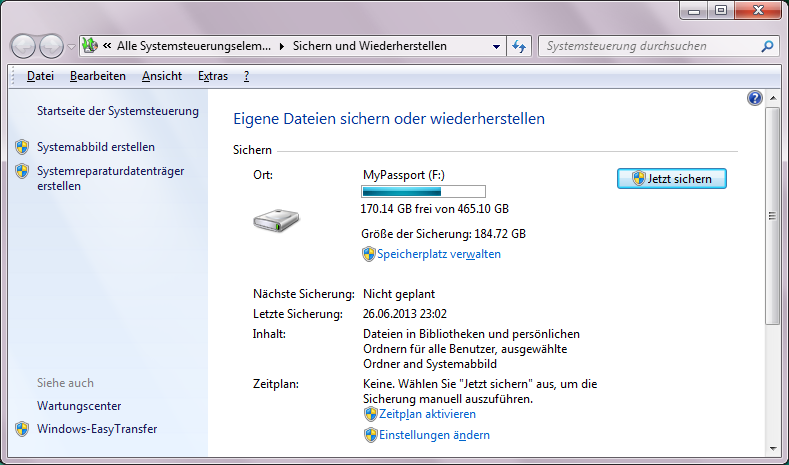Click the shield icon beside 'Einstellungen ändern'
789x465 pixels.
(x=370, y=435)
